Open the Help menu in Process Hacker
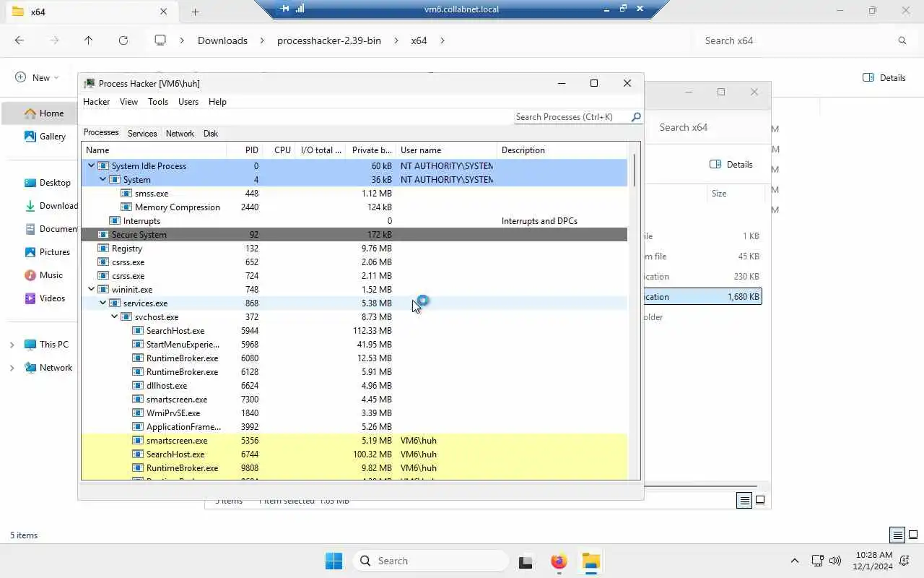 click(217, 102)
